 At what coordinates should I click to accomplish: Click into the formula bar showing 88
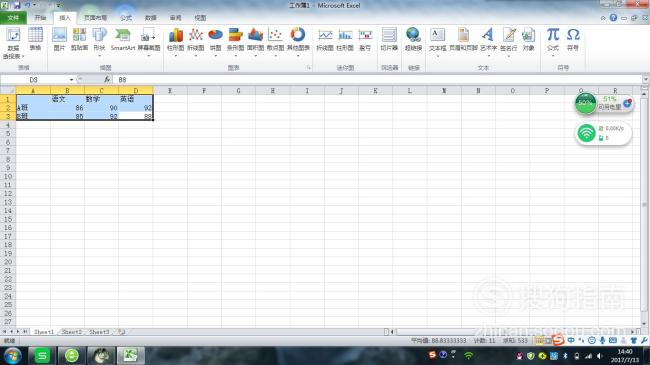point(377,80)
